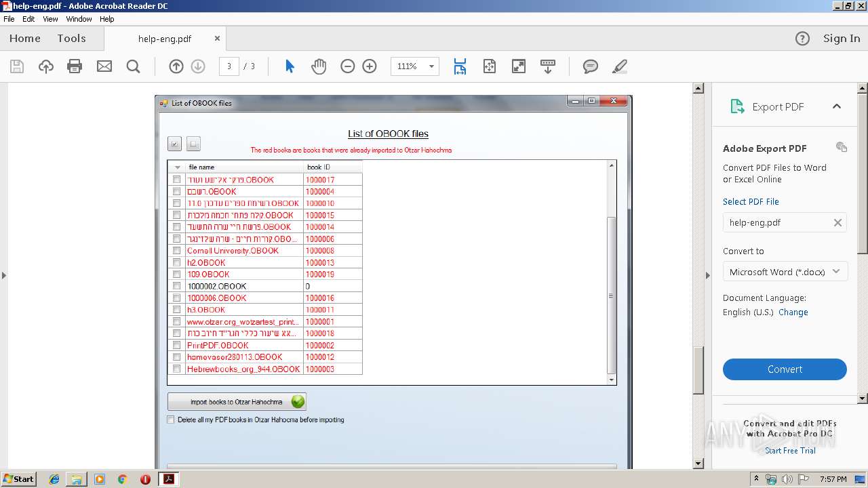The height and width of the screenshot is (488, 868).
Task: Choose the selection arrow tool
Action: (x=290, y=66)
